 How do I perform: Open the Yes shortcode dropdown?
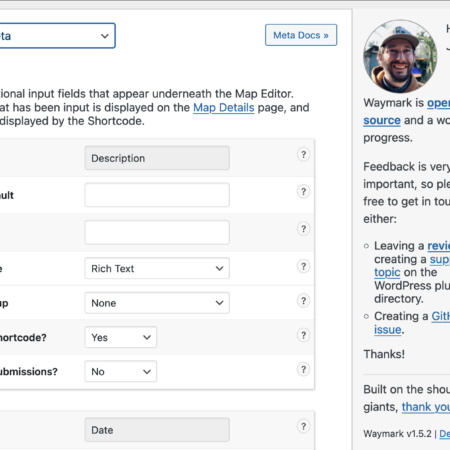coord(121,337)
